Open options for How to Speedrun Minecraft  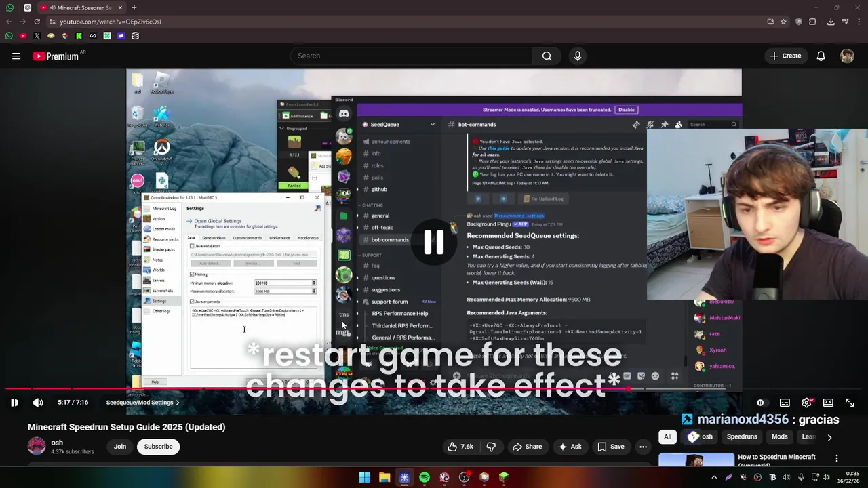click(x=836, y=458)
